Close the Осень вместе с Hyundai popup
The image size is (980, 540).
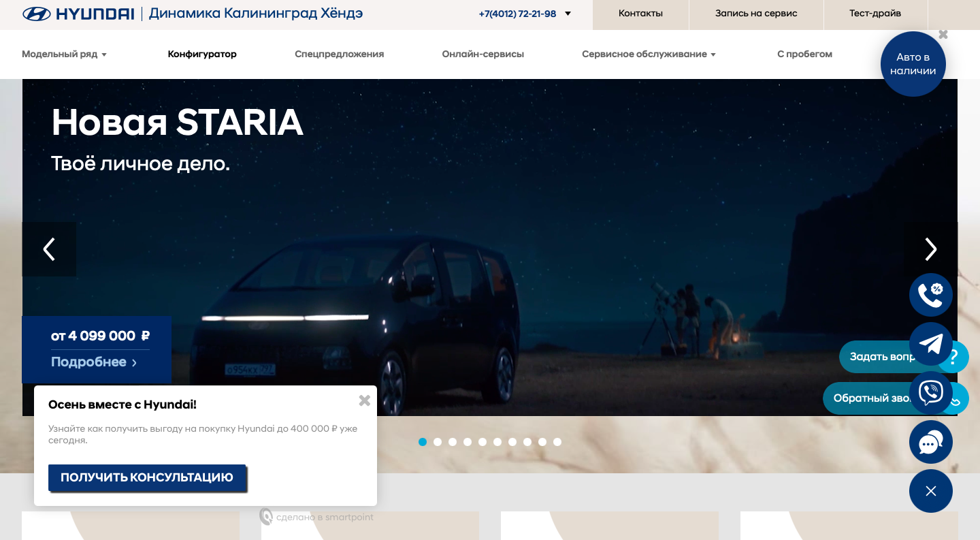(365, 400)
